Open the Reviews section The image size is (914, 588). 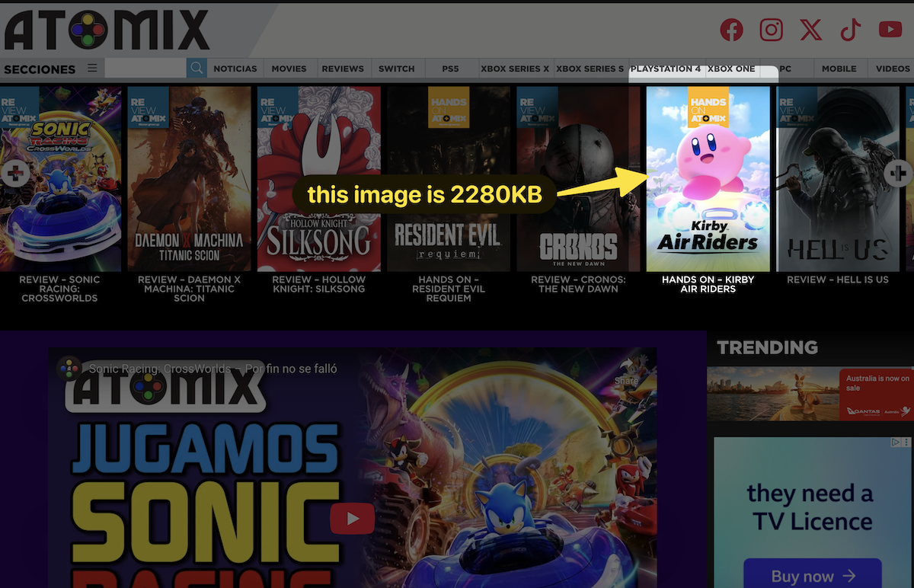(343, 69)
